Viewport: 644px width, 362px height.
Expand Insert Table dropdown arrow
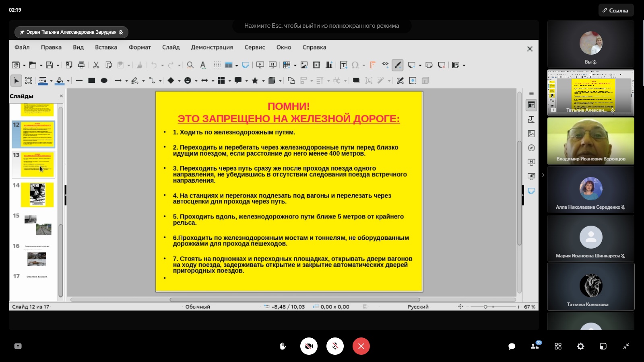coord(295,65)
